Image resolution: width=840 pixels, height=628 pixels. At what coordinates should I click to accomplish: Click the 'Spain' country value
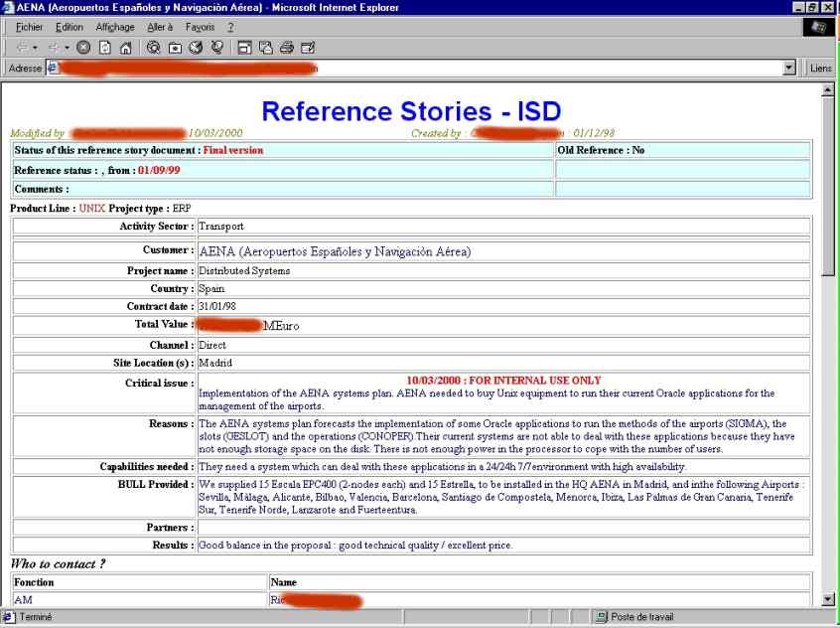(211, 288)
